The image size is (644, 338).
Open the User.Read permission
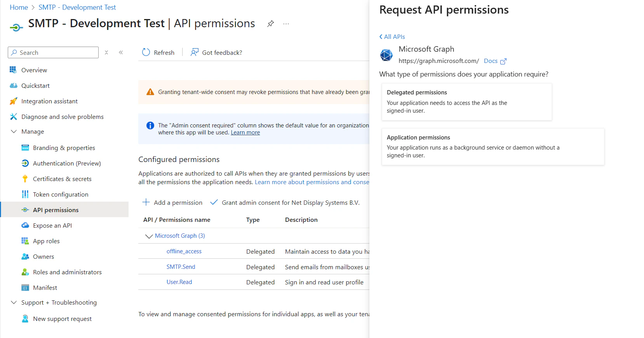(x=179, y=282)
